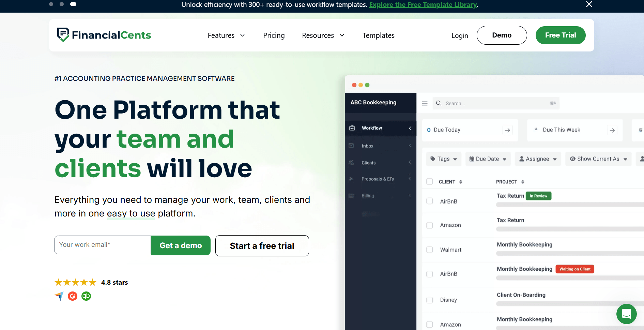Image resolution: width=644 pixels, height=330 pixels.
Task: Click the first carousel dot in banner
Action: click(51, 4)
